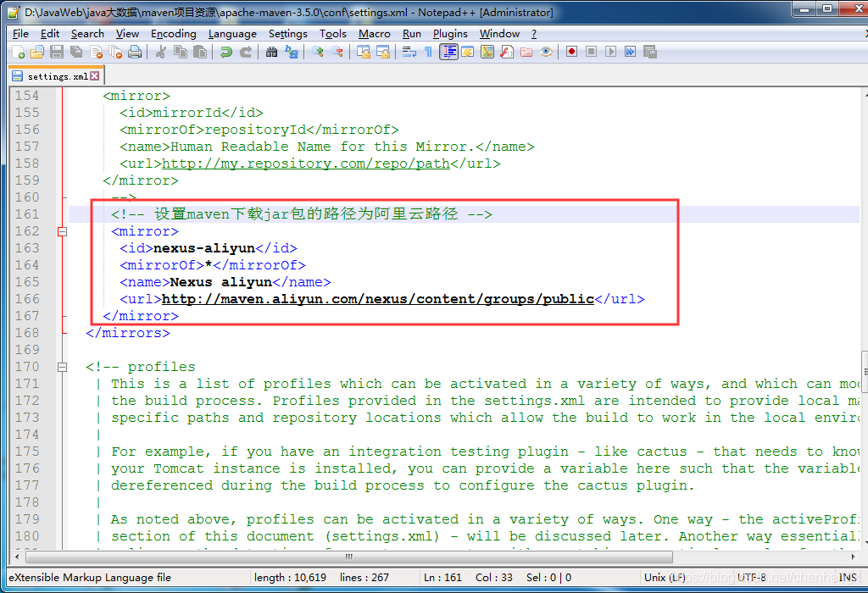Click the New file toolbar icon

click(x=19, y=52)
